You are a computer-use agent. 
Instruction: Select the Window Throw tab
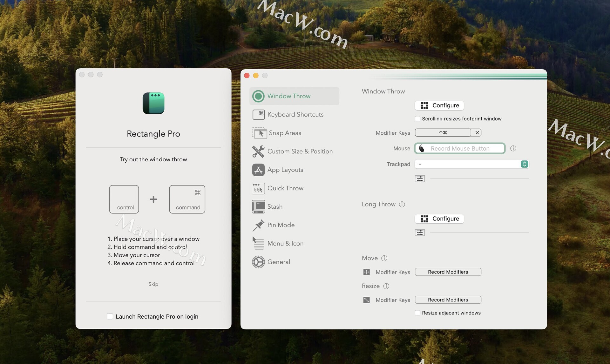point(294,96)
